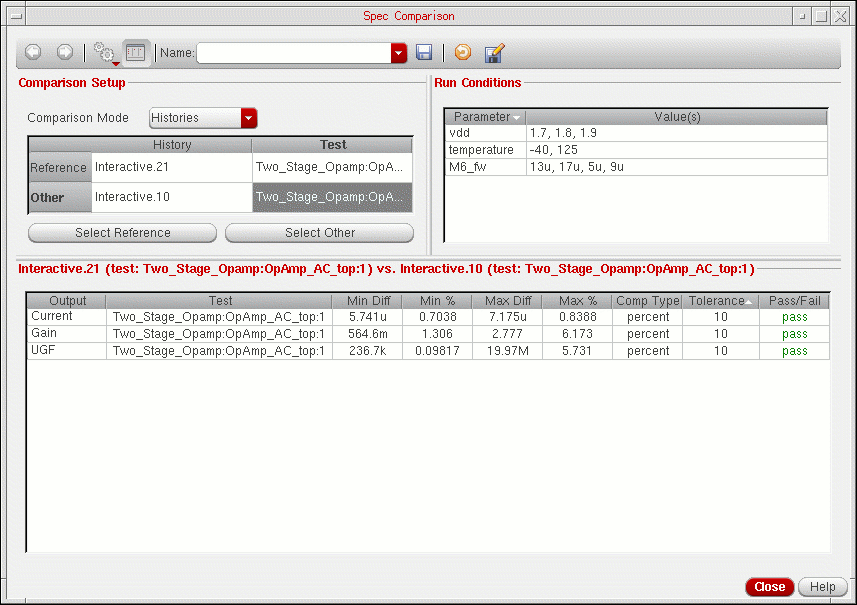Open the Comparison Mode Histories dropdown

coord(249,118)
